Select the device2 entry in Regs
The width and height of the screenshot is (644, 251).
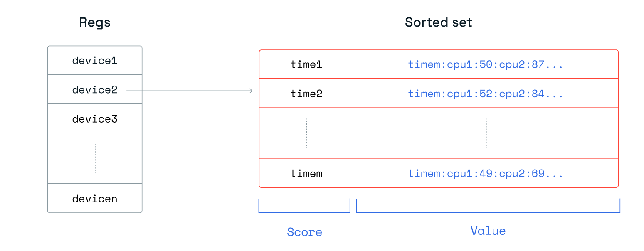(95, 90)
